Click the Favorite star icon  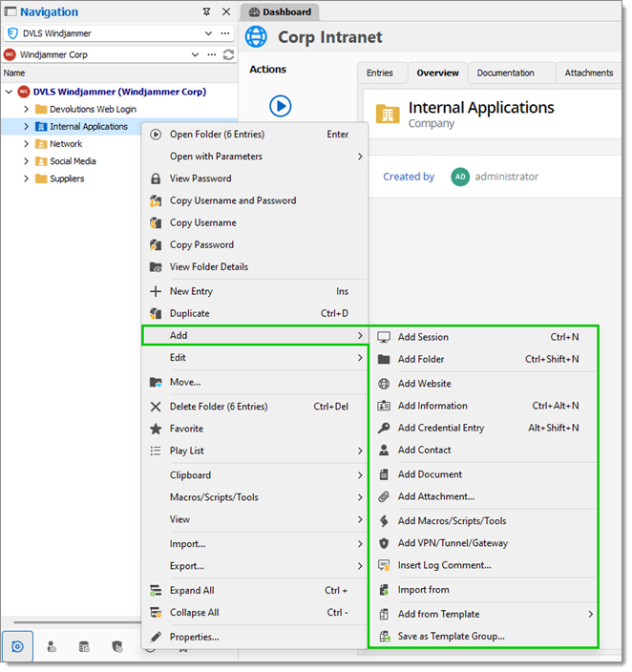pyautogui.click(x=156, y=430)
